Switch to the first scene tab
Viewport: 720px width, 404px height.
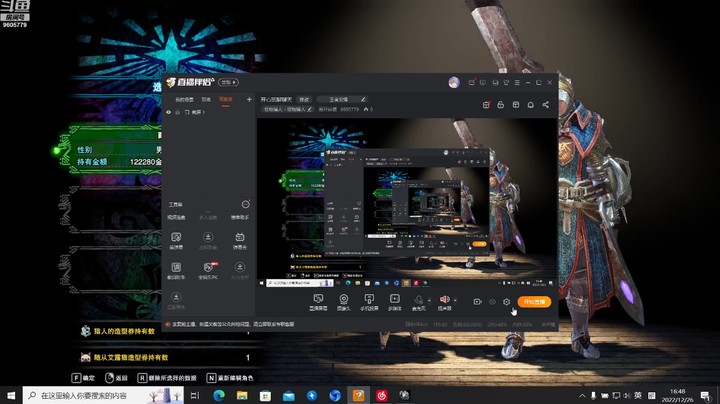coord(184,99)
